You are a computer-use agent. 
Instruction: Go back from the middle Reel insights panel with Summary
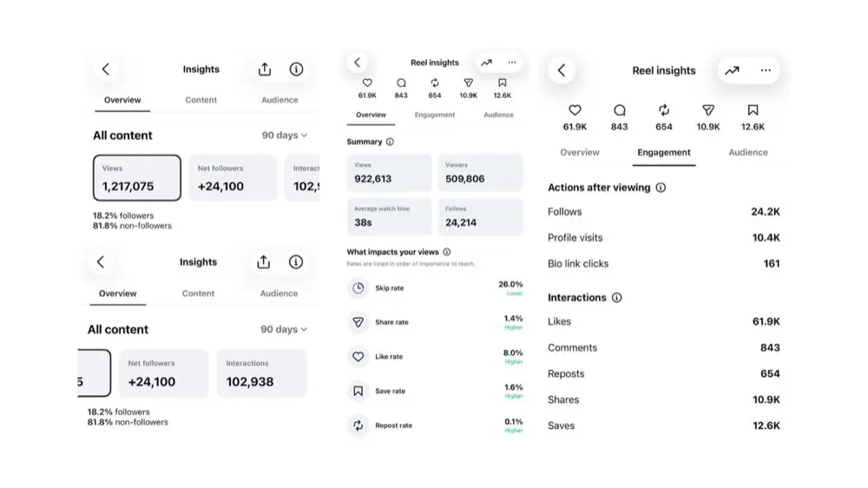357,63
